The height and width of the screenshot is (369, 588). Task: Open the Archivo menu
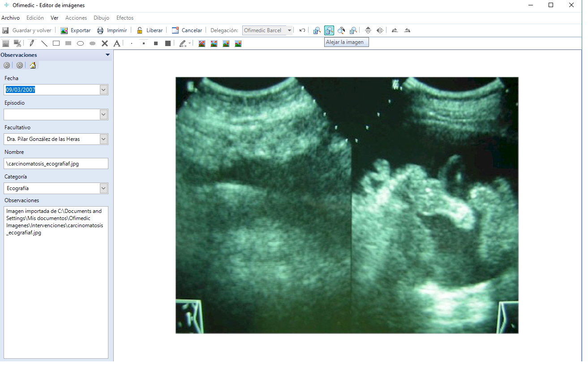coord(11,18)
